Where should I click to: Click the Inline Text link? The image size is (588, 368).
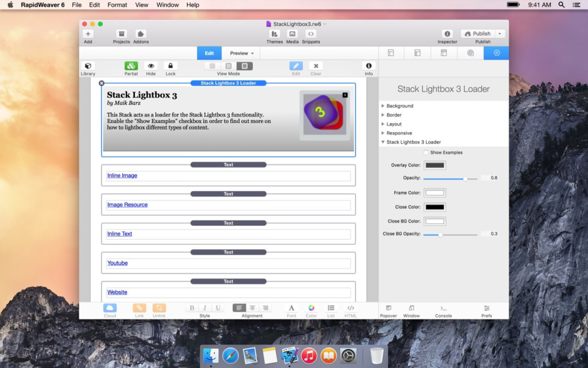click(x=119, y=234)
